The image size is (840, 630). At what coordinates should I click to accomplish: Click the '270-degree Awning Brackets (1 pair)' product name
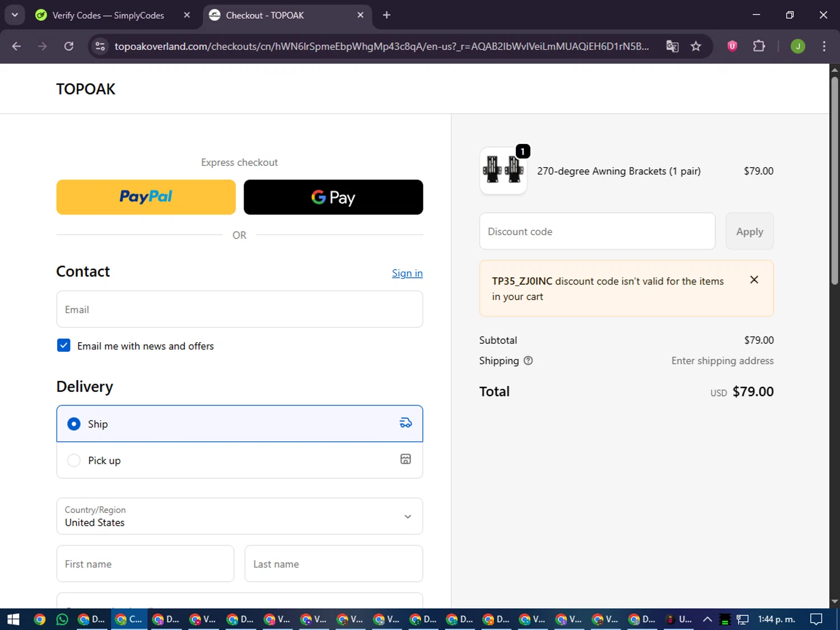point(619,171)
